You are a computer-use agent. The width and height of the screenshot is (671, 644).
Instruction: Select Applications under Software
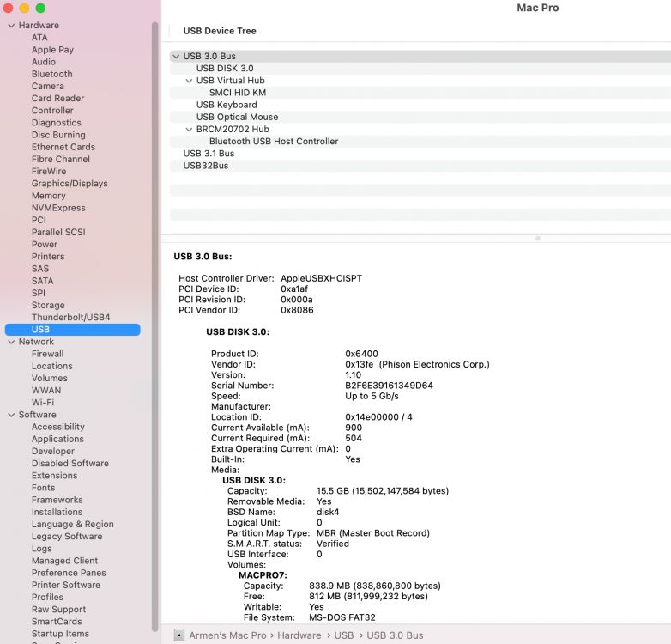pos(57,439)
